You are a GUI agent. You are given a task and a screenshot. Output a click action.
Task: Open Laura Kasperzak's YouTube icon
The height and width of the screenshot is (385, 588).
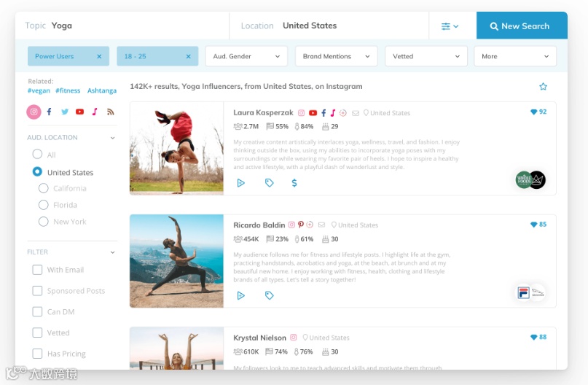tap(313, 112)
